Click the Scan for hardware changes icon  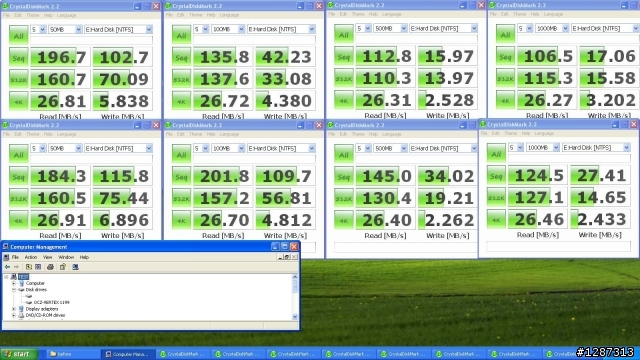click(x=76, y=267)
